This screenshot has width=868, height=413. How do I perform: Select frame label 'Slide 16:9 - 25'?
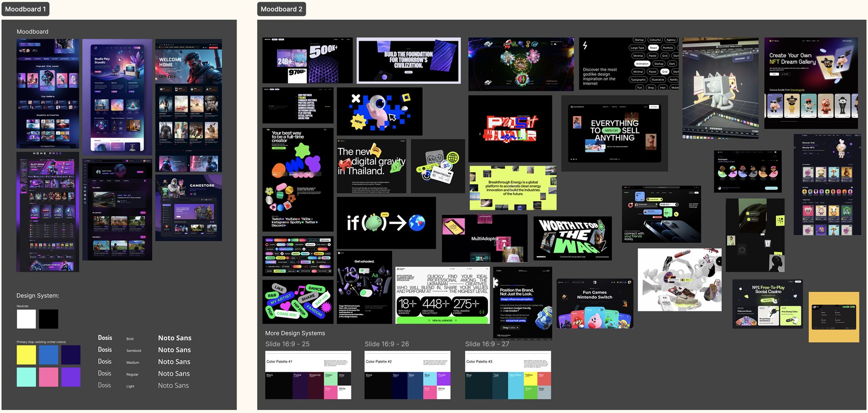[x=287, y=344]
